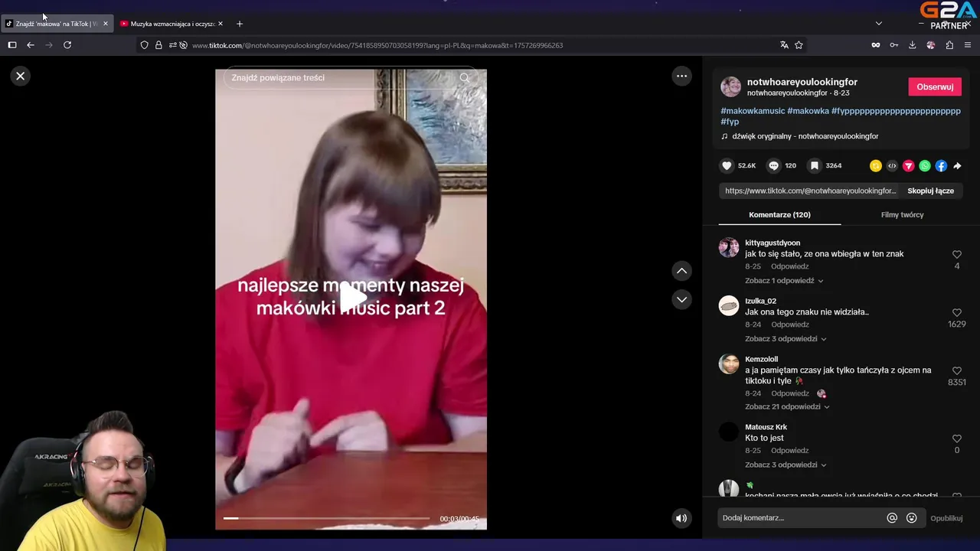Seek along the video progress bar
Image resolution: width=980 pixels, height=551 pixels.
click(x=327, y=518)
